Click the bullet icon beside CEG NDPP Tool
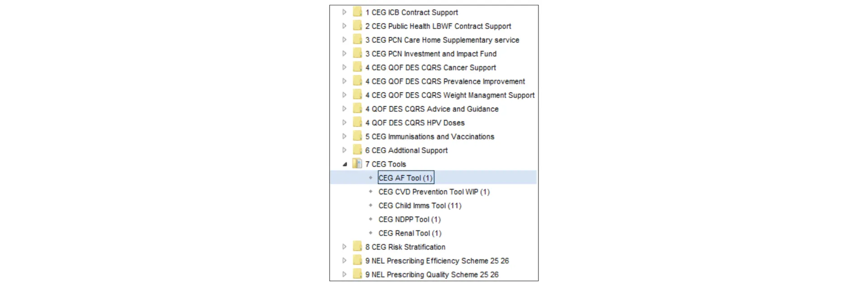 pyautogui.click(x=371, y=219)
